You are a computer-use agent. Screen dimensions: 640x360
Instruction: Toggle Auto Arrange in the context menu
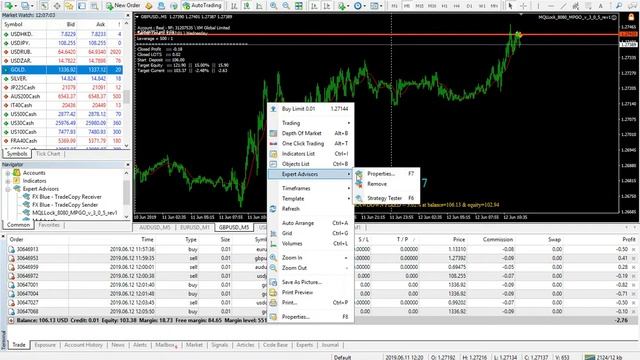click(311, 223)
